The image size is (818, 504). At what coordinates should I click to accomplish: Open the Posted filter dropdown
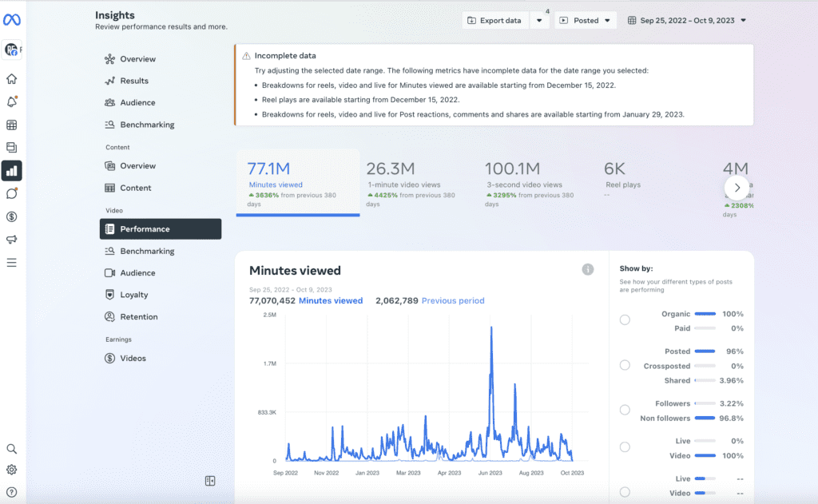point(586,21)
